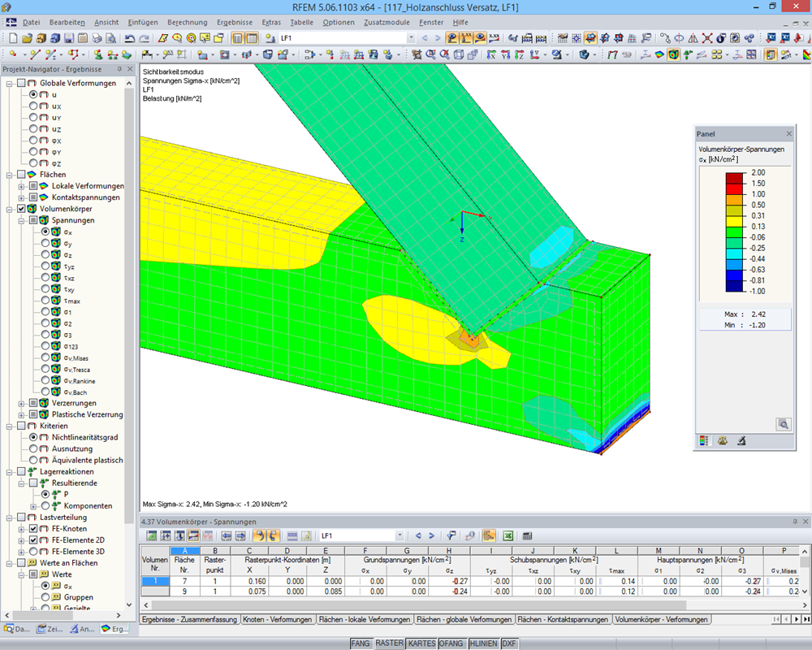This screenshot has height=650, width=812.
Task: Expand the Lokale Verformungen node
Action: (x=21, y=186)
